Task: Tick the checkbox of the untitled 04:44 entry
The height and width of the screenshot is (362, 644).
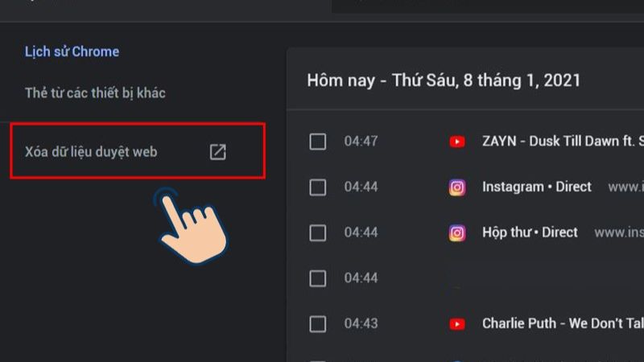Action: tap(318, 278)
